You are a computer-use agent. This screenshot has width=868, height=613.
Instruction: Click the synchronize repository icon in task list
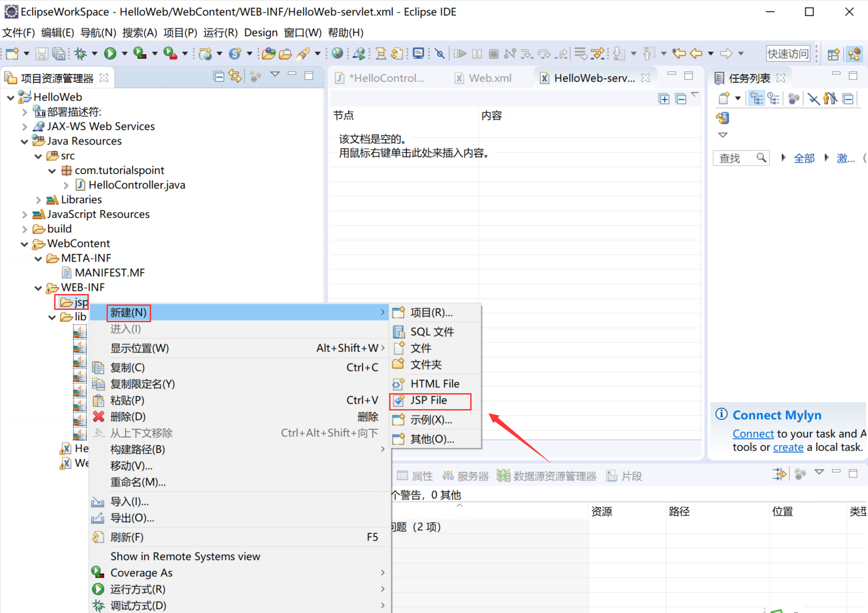tap(722, 118)
